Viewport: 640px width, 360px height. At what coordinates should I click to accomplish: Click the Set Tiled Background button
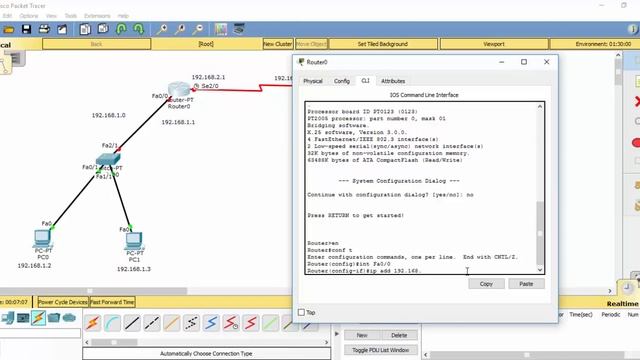(383, 44)
